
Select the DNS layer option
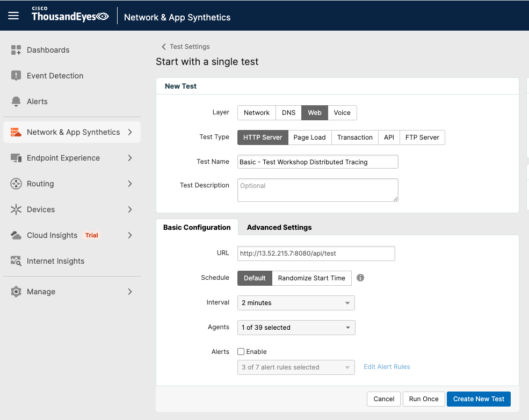coord(288,113)
